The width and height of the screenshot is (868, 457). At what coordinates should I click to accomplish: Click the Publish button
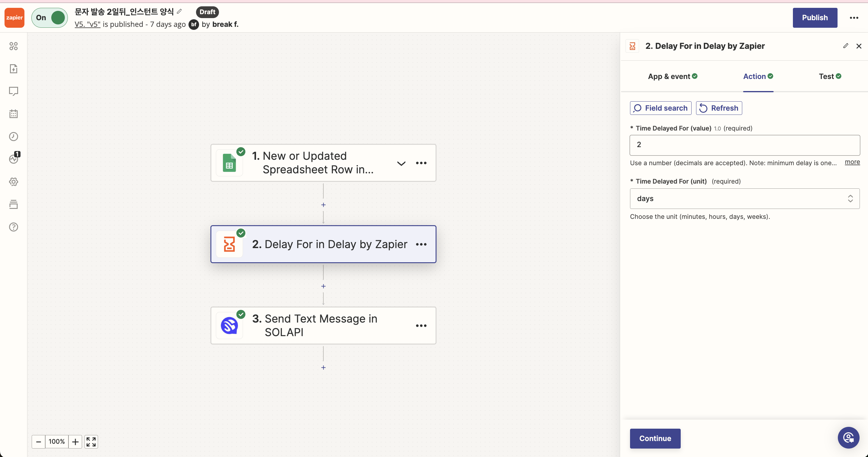(x=815, y=17)
